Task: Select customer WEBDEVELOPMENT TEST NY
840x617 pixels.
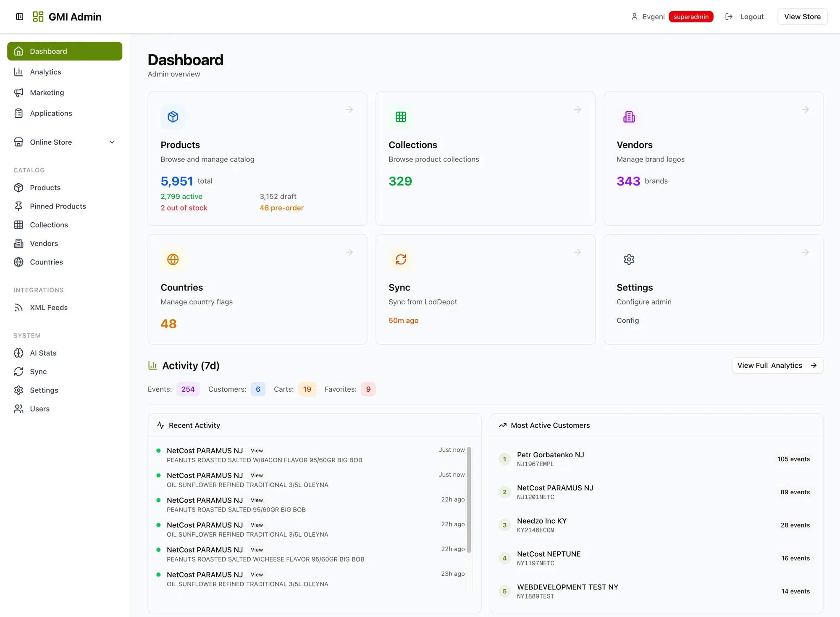Action: pos(656,591)
